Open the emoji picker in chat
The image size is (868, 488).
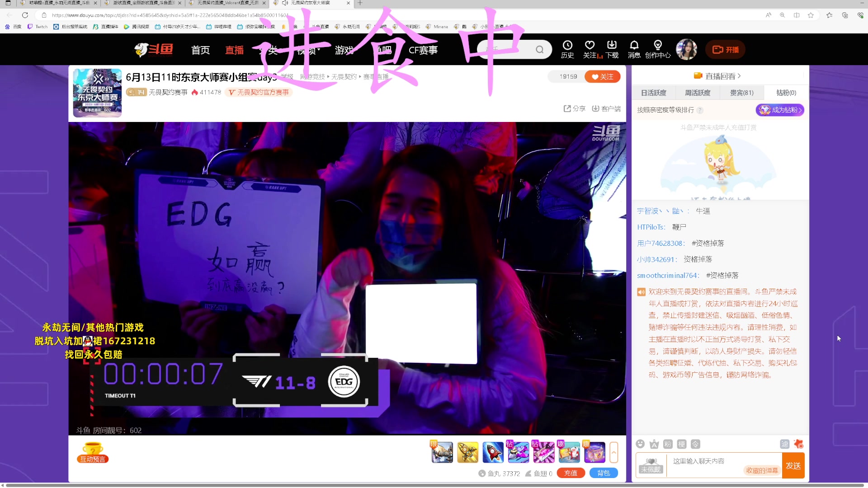640,444
